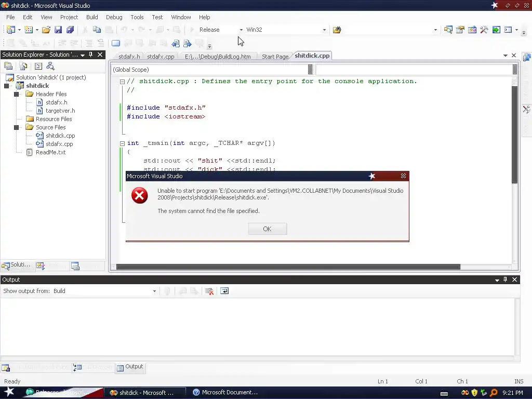Switch to the stdafx.cpp tab
The image size is (532, 399).
161,57
